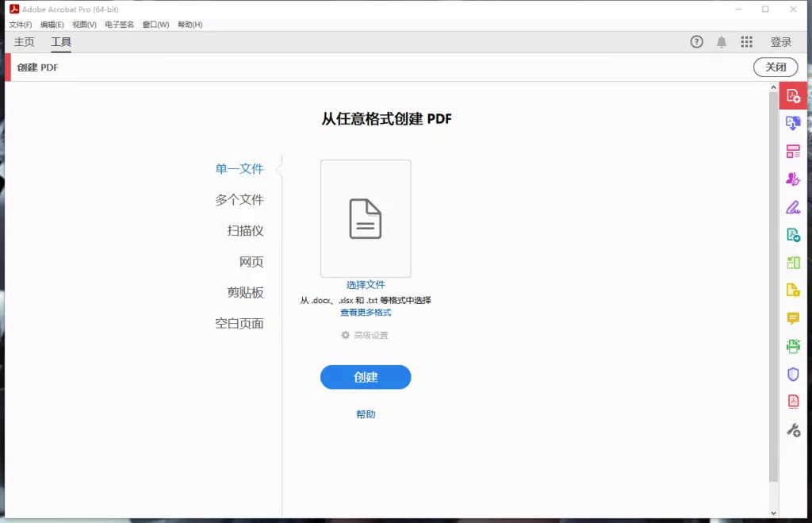812x523 pixels.
Task: Open the Protect shield tool icon
Action: click(793, 375)
